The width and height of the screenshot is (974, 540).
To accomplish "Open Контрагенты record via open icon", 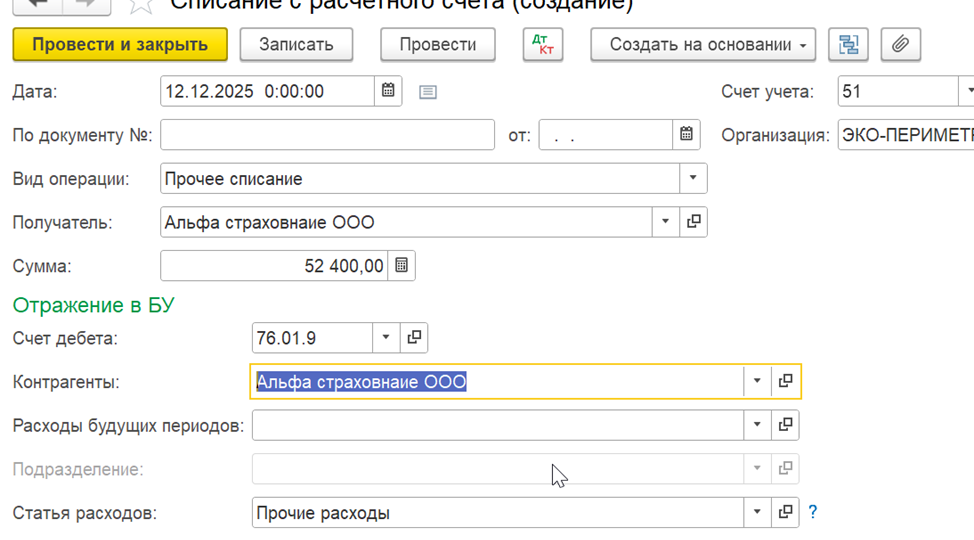I will [x=785, y=381].
